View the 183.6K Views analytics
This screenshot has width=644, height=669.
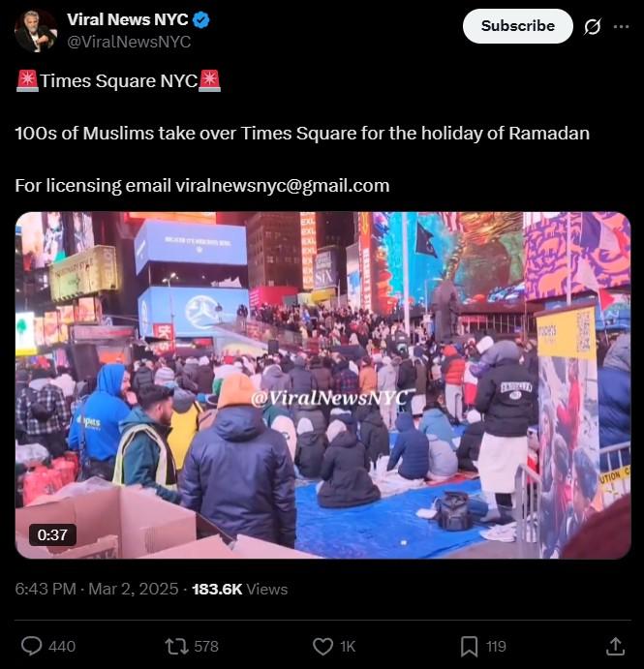pyautogui.click(x=240, y=589)
